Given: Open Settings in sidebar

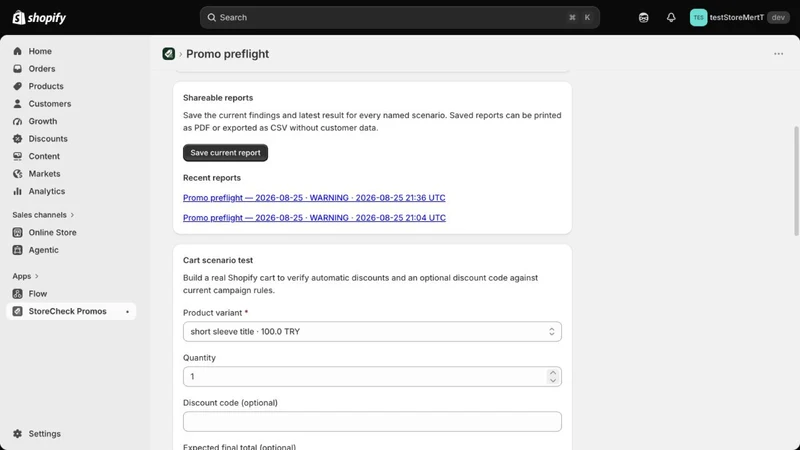Looking at the screenshot, I should point(44,434).
